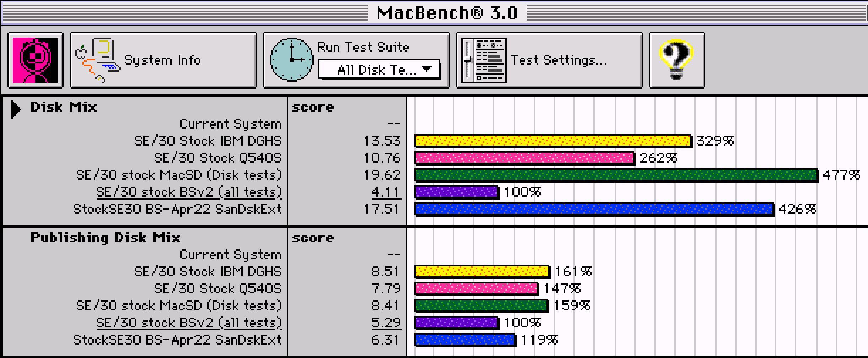Click the blue 119% Publishing bar
868x358 pixels.
click(x=465, y=340)
